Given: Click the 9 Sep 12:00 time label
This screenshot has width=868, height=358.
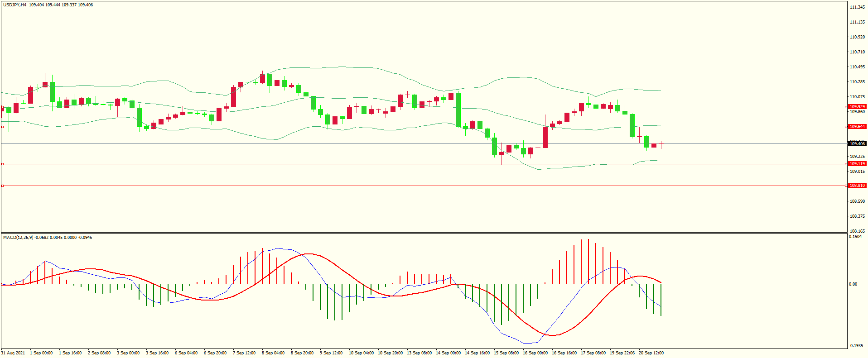Looking at the screenshot, I should click(x=331, y=353).
